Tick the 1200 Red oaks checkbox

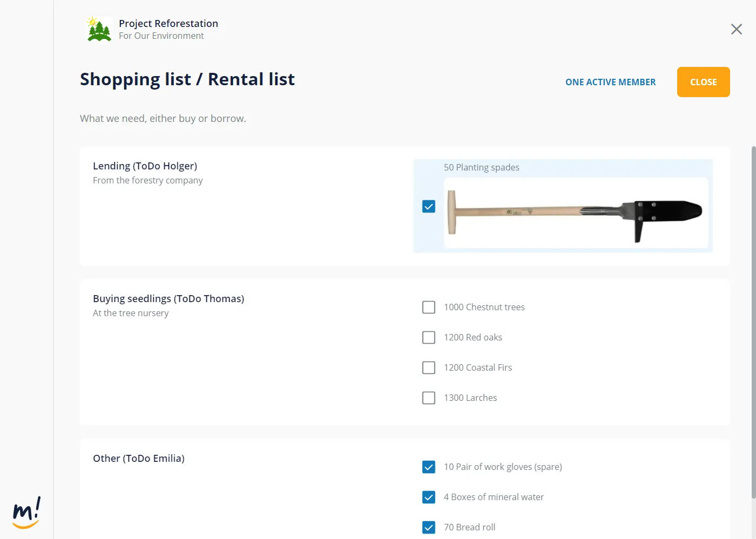[429, 337]
